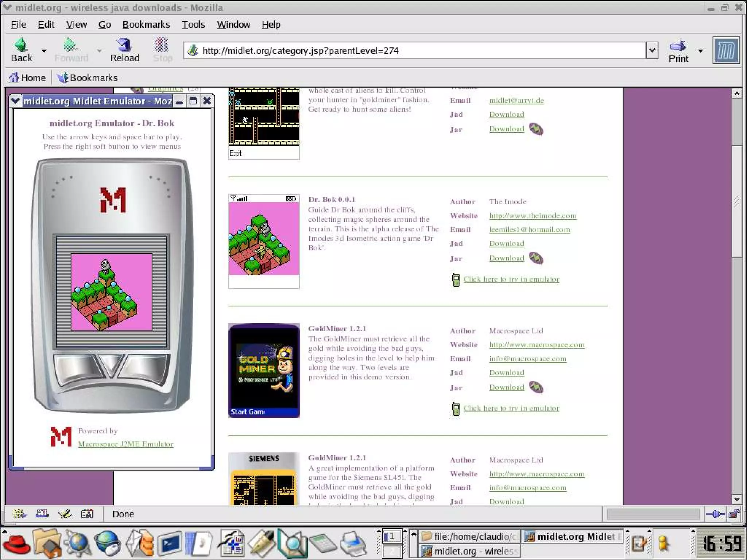Open the Mozilla Composer status bar icon
Image resolution: width=747 pixels, height=560 pixels.
point(65,514)
